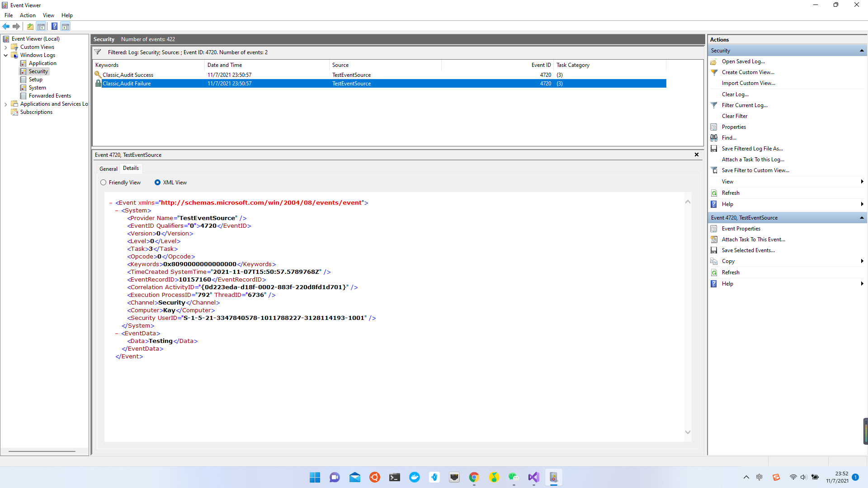Expand Applications and Services Logs node
This screenshot has height=488, width=868.
click(x=5, y=104)
